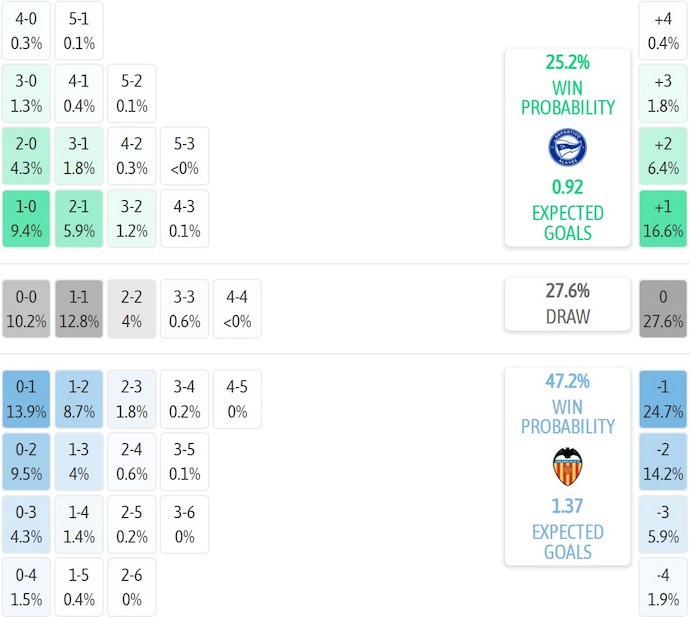
Task: Select the 2-1 score probability tile
Action: click(79, 219)
